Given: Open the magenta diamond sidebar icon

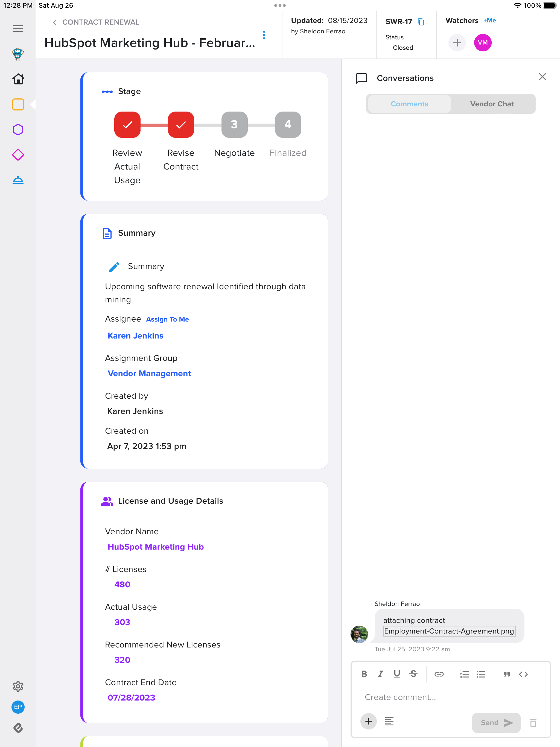Looking at the screenshot, I should [x=18, y=155].
